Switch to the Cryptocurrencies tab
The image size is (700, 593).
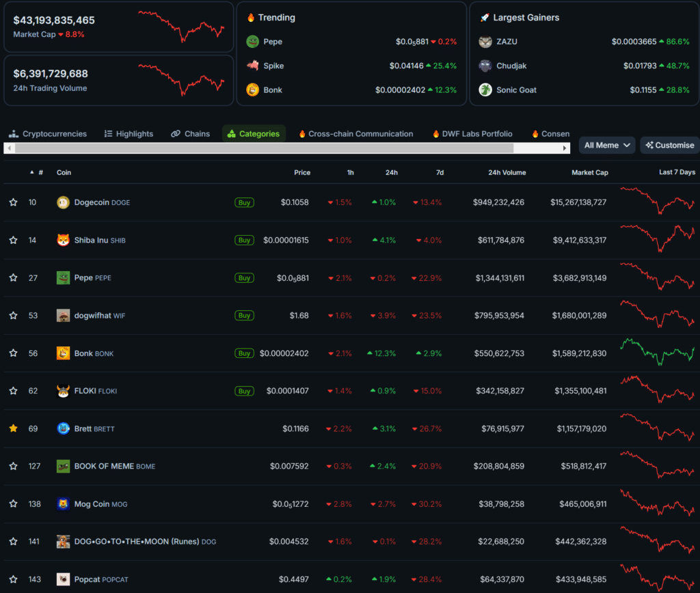pyautogui.click(x=48, y=134)
